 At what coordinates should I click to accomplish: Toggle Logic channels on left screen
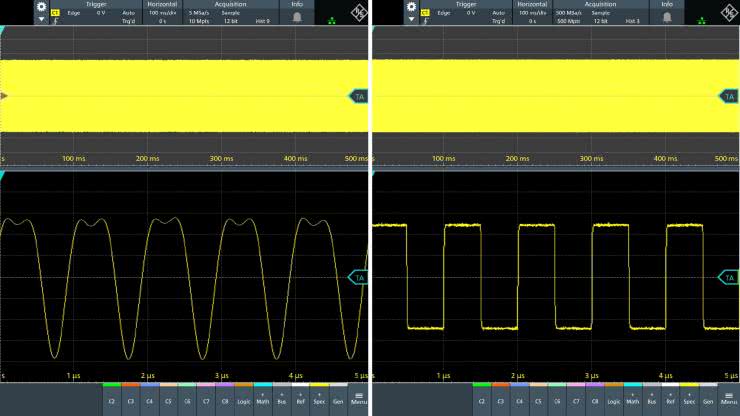[x=244, y=399]
